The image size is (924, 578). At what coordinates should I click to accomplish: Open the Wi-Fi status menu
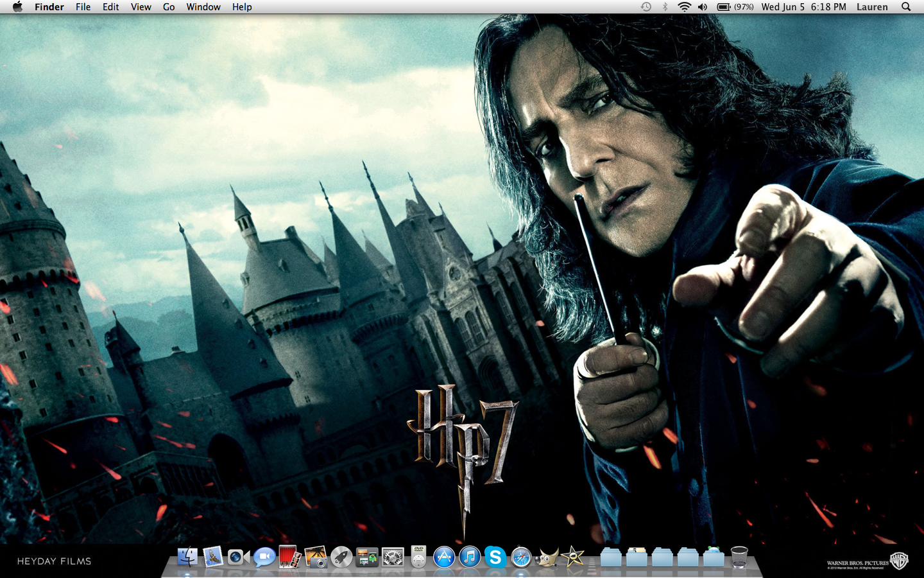[684, 7]
